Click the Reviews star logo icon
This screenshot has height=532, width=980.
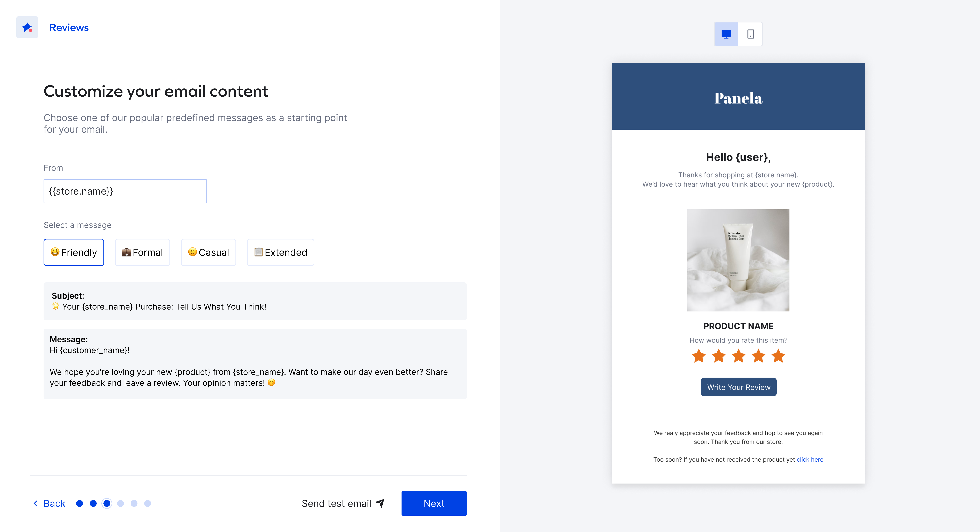[x=27, y=27]
